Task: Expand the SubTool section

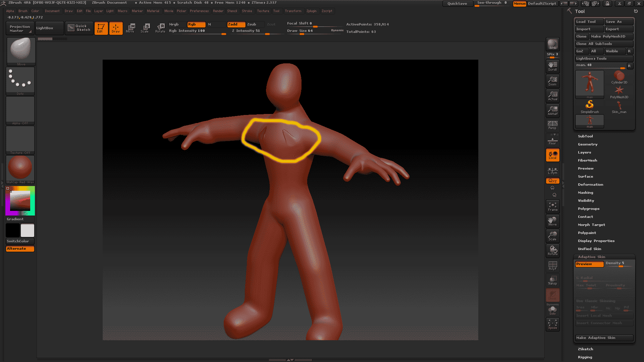Action: point(585,136)
